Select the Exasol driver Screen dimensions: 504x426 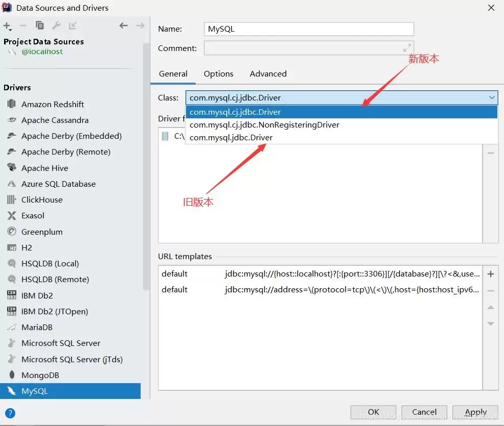click(70, 216)
